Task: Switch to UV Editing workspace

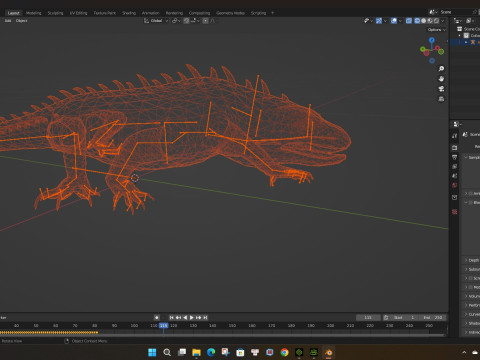Action: [78, 13]
